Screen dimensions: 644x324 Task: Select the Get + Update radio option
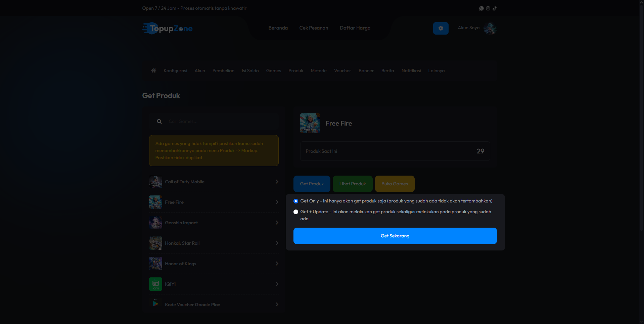coord(296,212)
